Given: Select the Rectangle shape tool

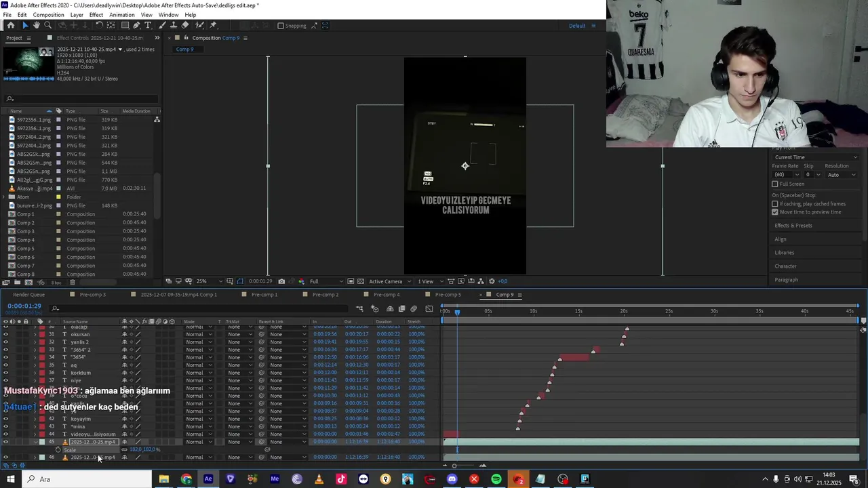Looking at the screenshot, I should [x=125, y=25].
